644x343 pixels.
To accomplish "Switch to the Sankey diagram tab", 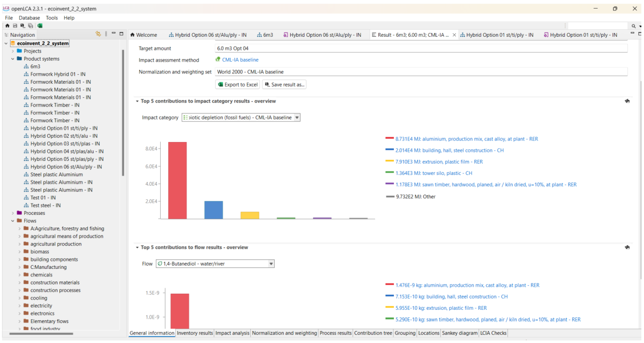I will pyautogui.click(x=459, y=333).
